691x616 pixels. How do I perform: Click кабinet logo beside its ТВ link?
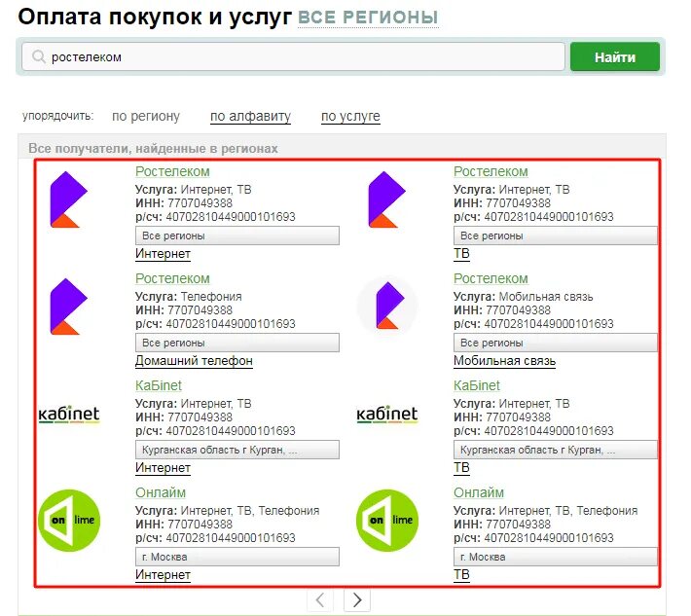click(x=387, y=415)
